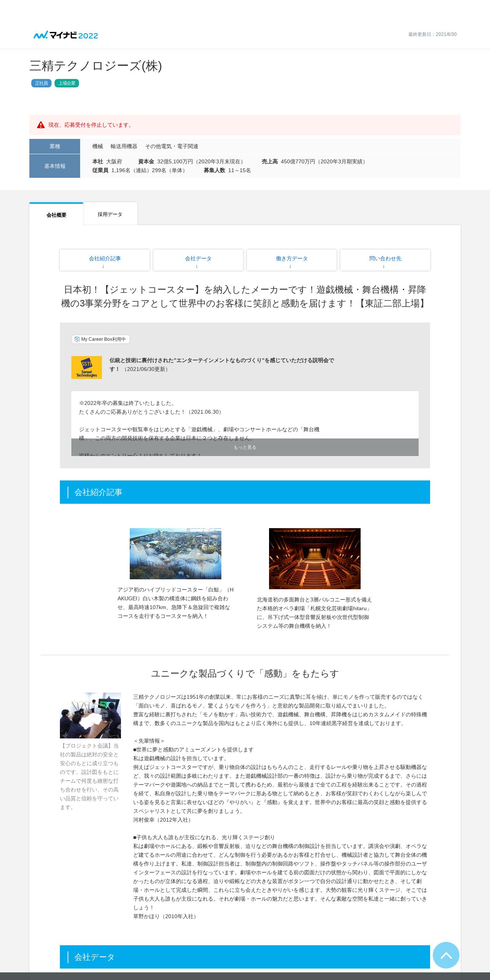The image size is (490, 980).
Task: Click the 正社員 badge
Action: (41, 83)
